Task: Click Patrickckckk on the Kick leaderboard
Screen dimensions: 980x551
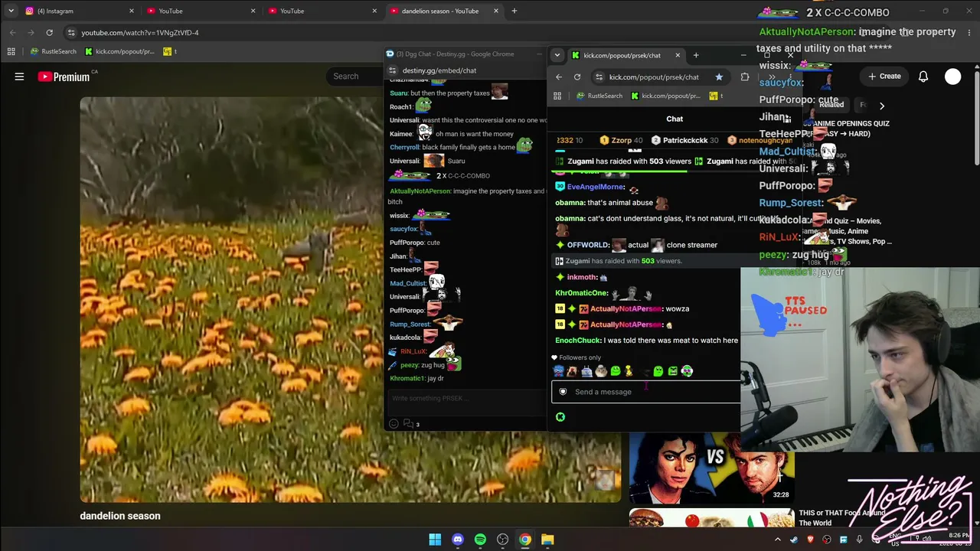Action: click(x=684, y=141)
